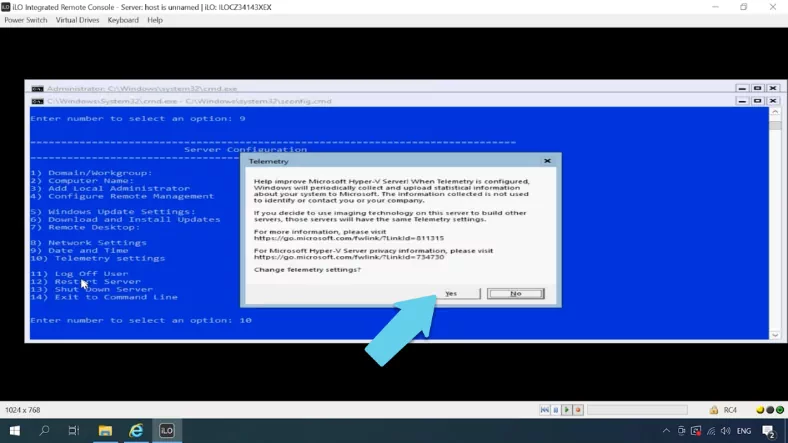Click the '8) Network Settings' line
The height and width of the screenshot is (443, 788).
[88, 243]
